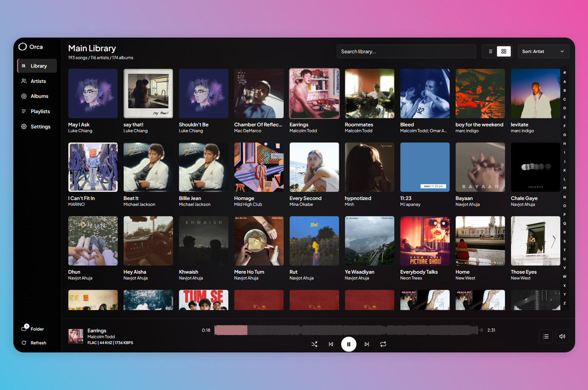
Task: Click the volume speaker icon
Action: click(x=562, y=336)
